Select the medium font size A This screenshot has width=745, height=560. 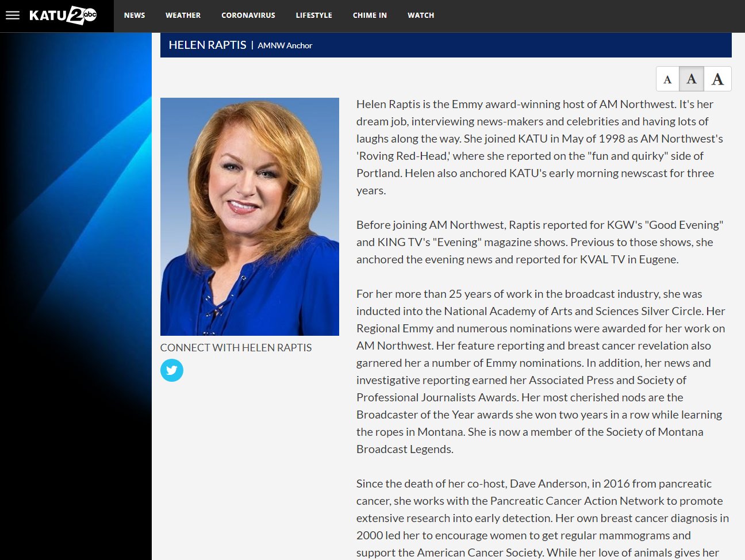tap(692, 79)
